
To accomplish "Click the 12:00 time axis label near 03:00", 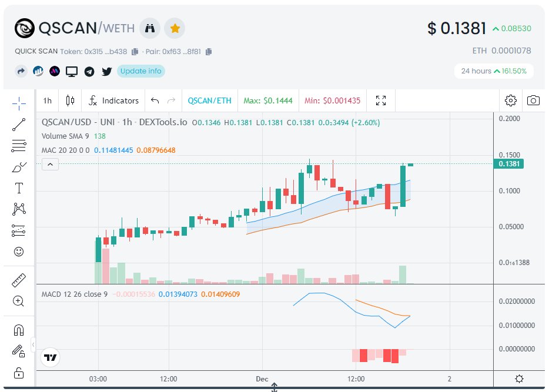I will (169, 379).
